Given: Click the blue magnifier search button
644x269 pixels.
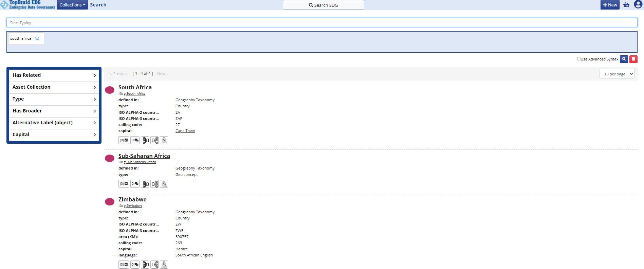Looking at the screenshot, I should coord(624,59).
